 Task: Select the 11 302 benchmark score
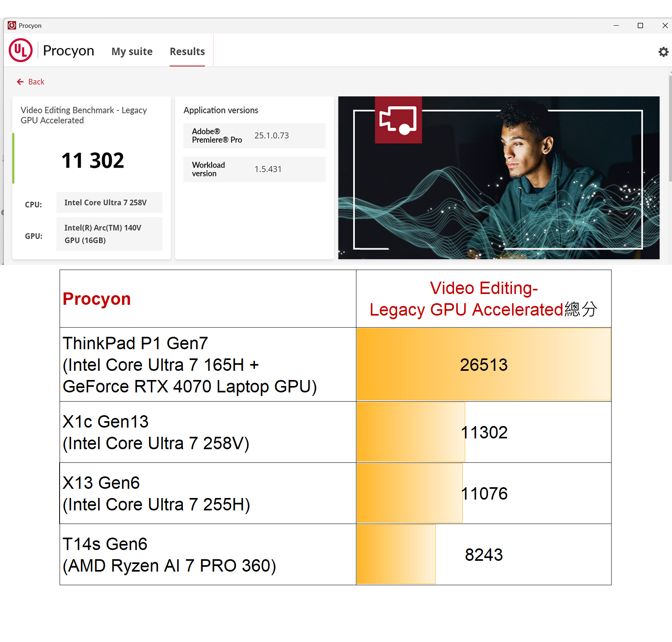tap(92, 161)
